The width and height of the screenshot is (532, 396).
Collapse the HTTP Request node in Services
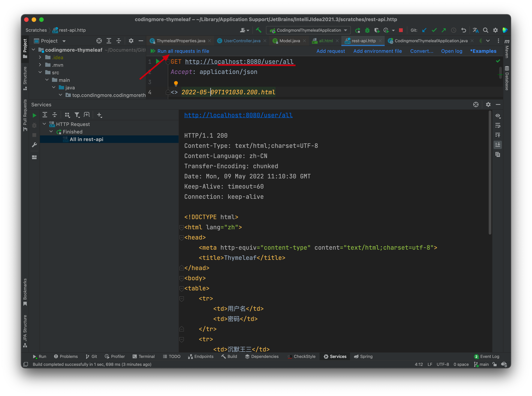click(x=44, y=124)
